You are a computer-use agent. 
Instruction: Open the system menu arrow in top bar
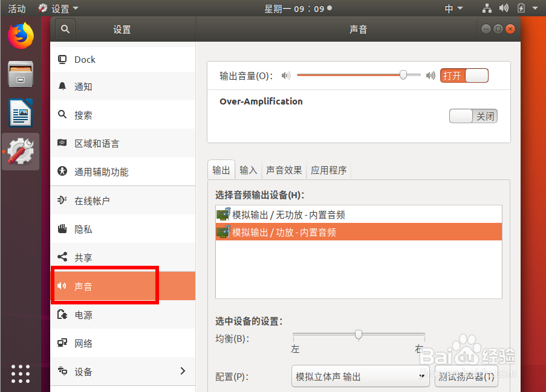(x=535, y=8)
